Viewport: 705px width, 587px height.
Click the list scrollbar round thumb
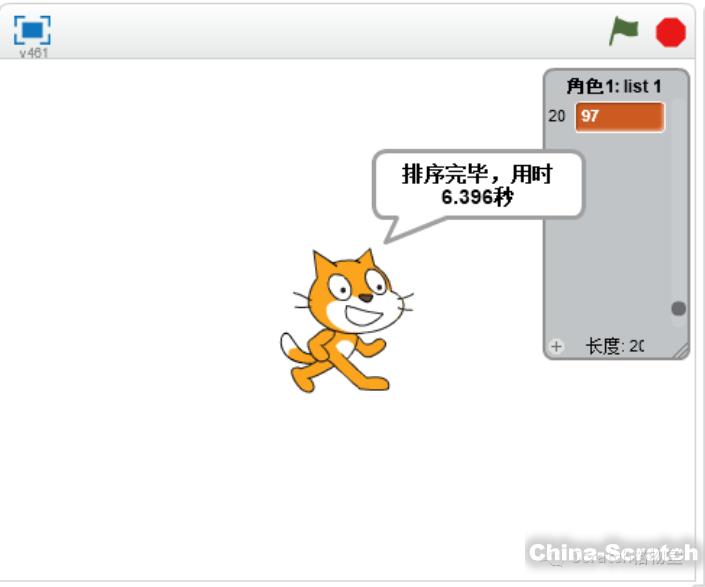679,309
